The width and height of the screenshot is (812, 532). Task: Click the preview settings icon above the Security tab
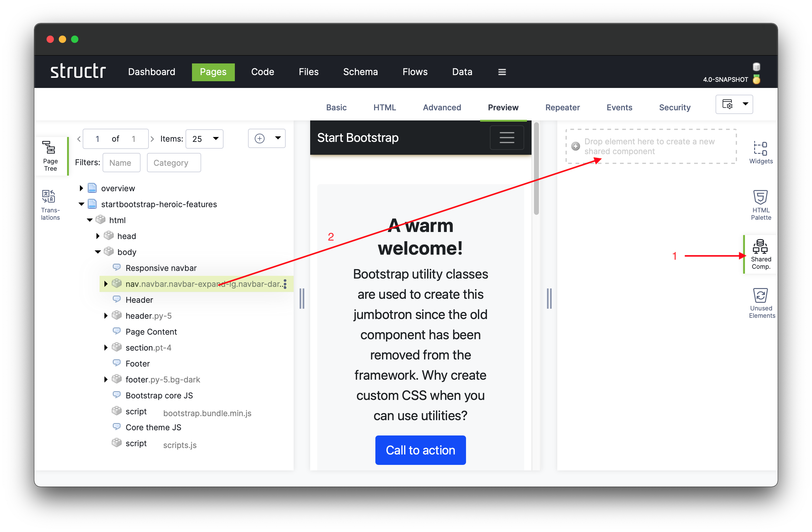point(728,104)
